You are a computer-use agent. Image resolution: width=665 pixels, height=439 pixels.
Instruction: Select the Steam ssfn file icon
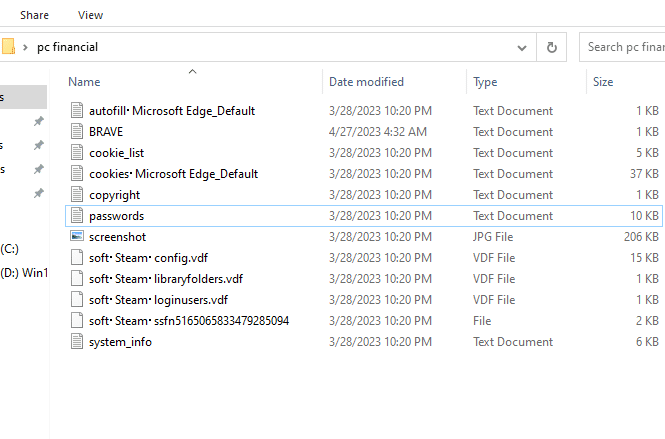[x=78, y=321]
